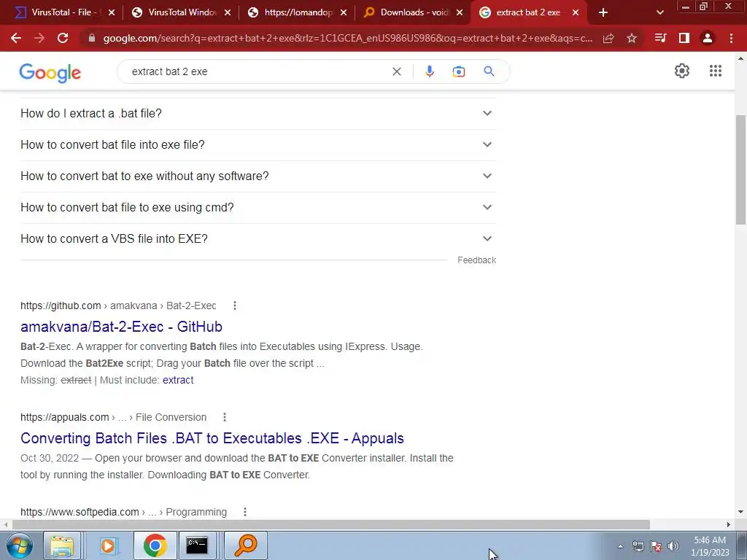Open options for the GitHub result
747x560 pixels.
click(235, 306)
